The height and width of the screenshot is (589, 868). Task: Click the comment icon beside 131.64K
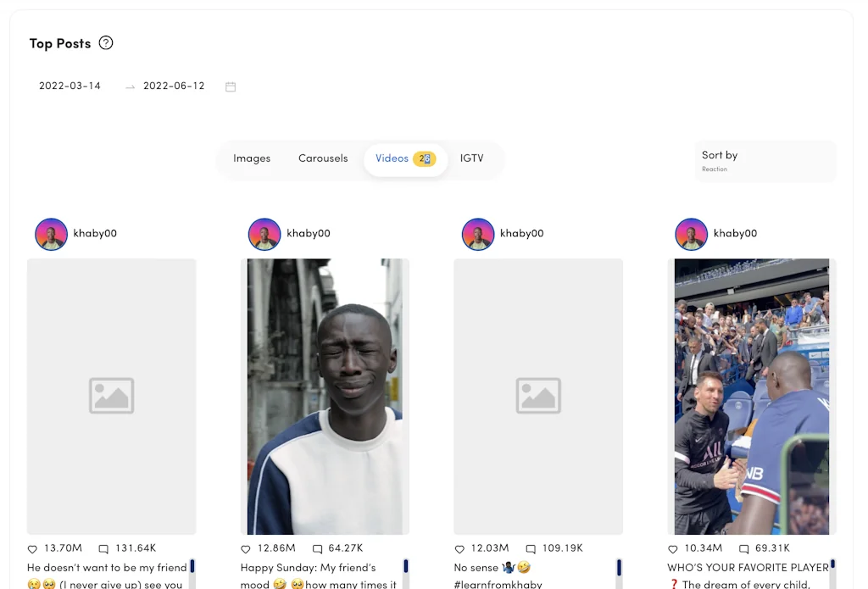pyautogui.click(x=103, y=549)
